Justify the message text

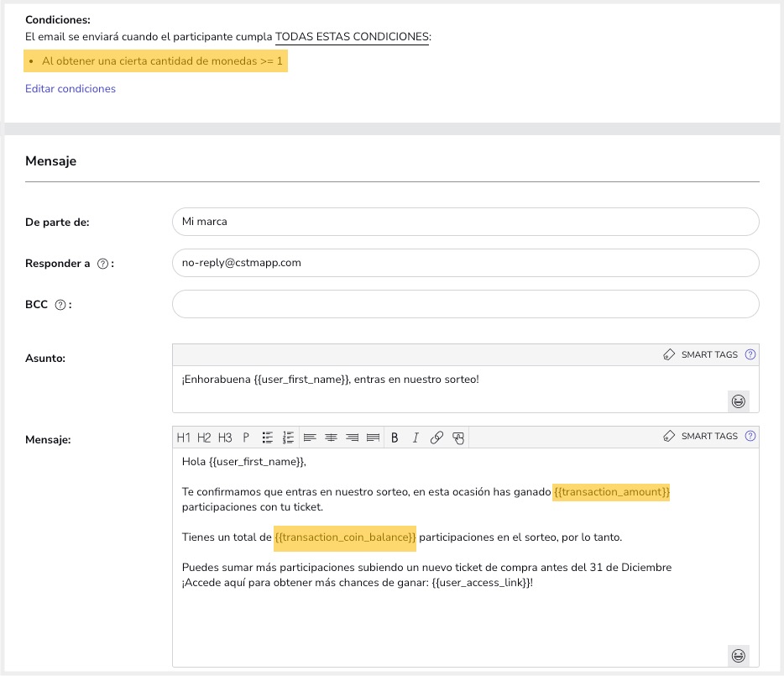click(x=373, y=438)
